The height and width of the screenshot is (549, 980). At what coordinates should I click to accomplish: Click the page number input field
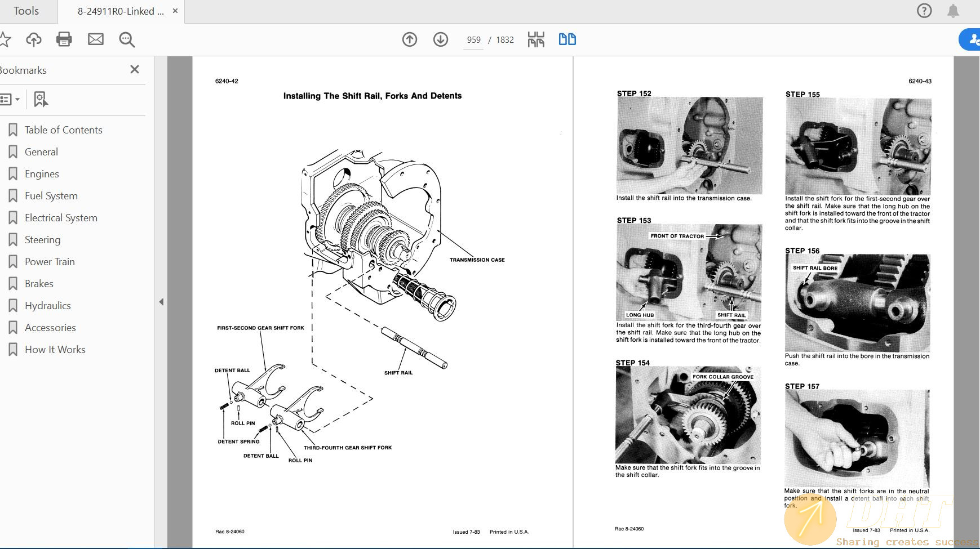tap(473, 40)
